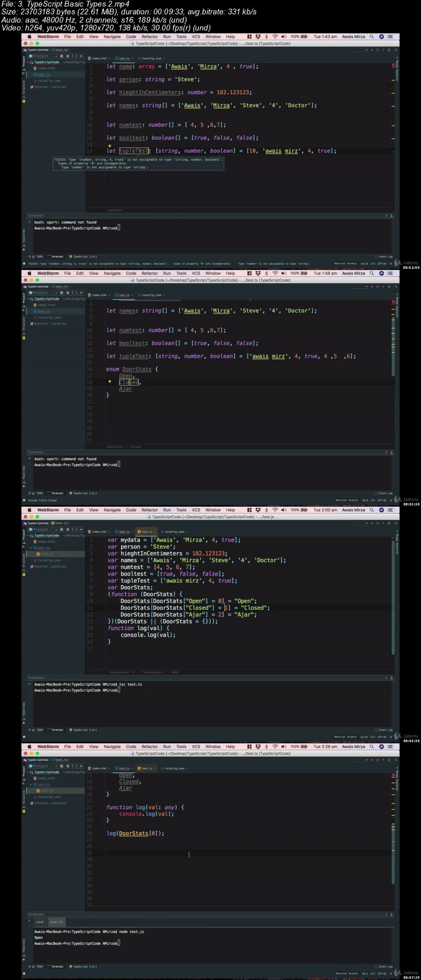Open Spotlight search in the 2:29 am frame
The image size is (421, 980).
click(x=372, y=747)
